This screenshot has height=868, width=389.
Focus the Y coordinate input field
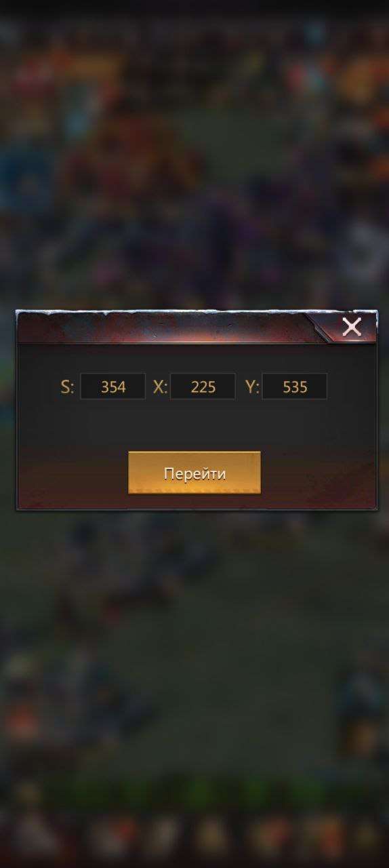294,387
